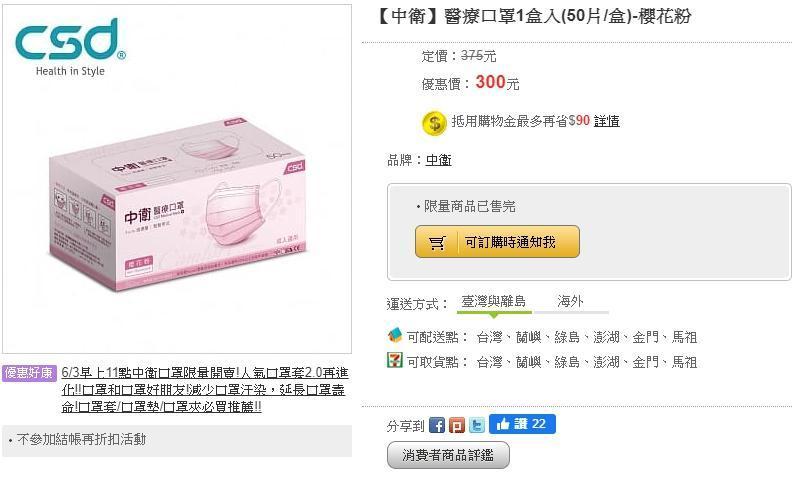Click the Facebook like thumbs-up button
This screenshot has height=479, width=804.
pyautogui.click(x=522, y=424)
